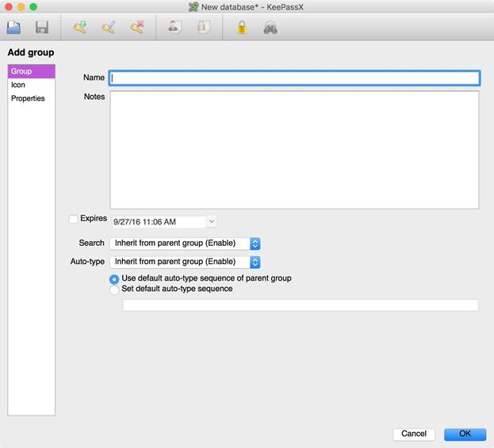Click the Copy password clipboard icon
This screenshot has height=448, width=494.
click(203, 28)
